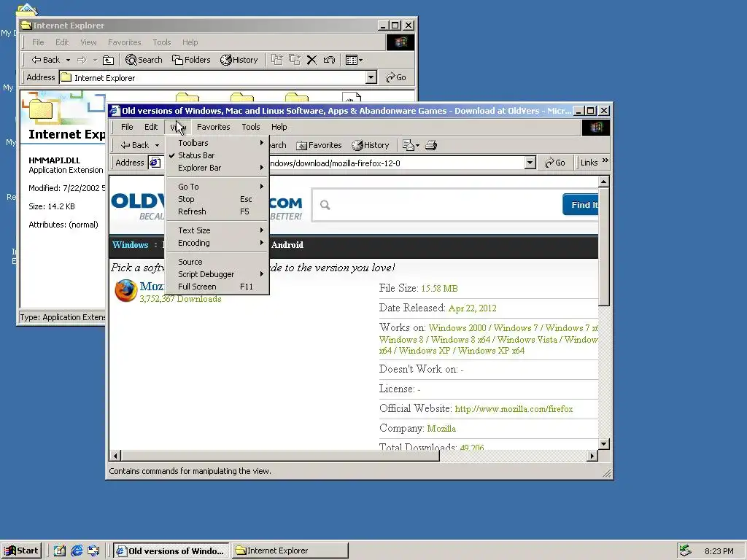Toggle the Status Bar menu option
This screenshot has height=560, width=747.
pyautogui.click(x=217, y=155)
